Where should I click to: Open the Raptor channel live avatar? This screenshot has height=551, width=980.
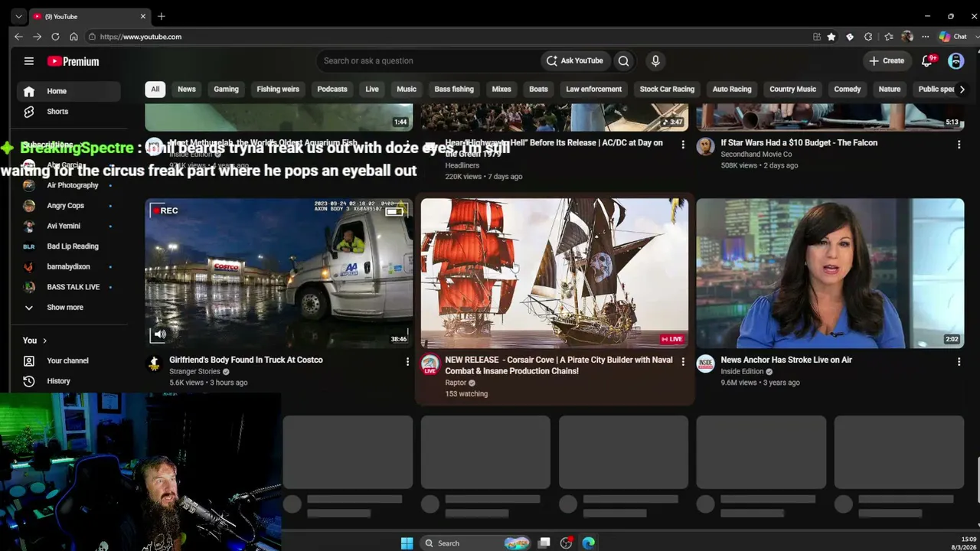430,365
